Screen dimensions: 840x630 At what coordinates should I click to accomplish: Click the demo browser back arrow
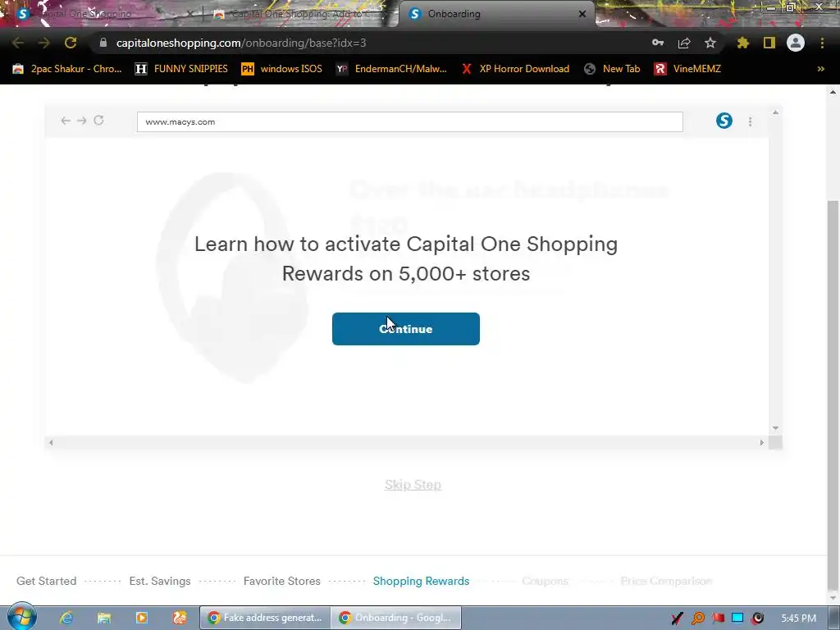tap(66, 121)
